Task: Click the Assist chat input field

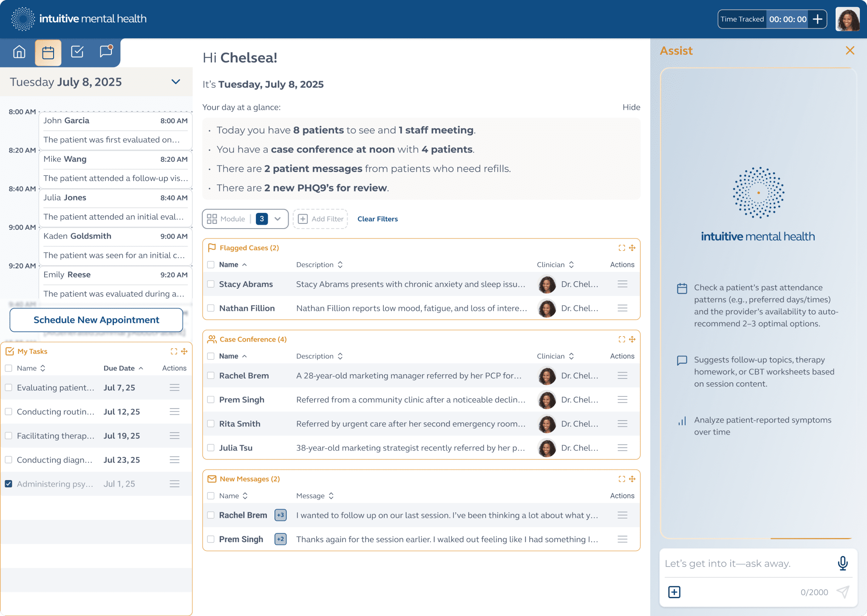Action: [x=744, y=563]
